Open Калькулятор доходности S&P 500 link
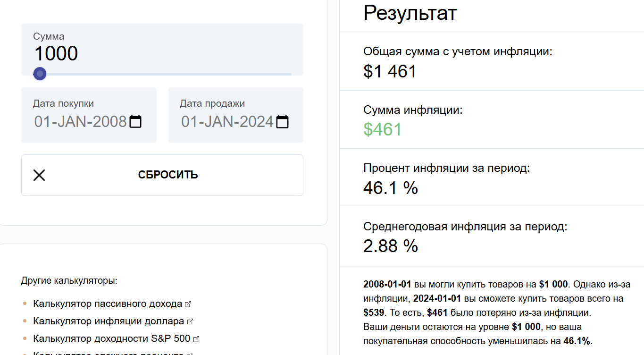 click(x=112, y=338)
